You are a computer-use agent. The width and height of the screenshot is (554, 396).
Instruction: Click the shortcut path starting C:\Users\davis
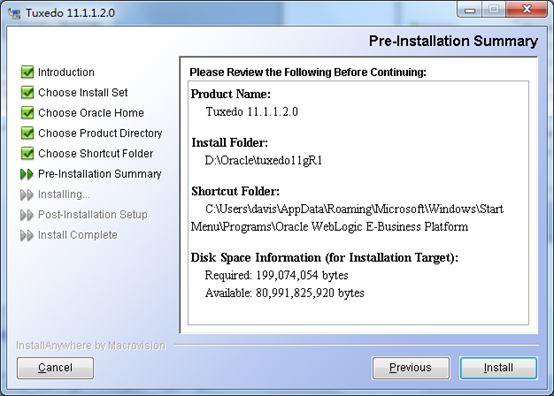347,218
